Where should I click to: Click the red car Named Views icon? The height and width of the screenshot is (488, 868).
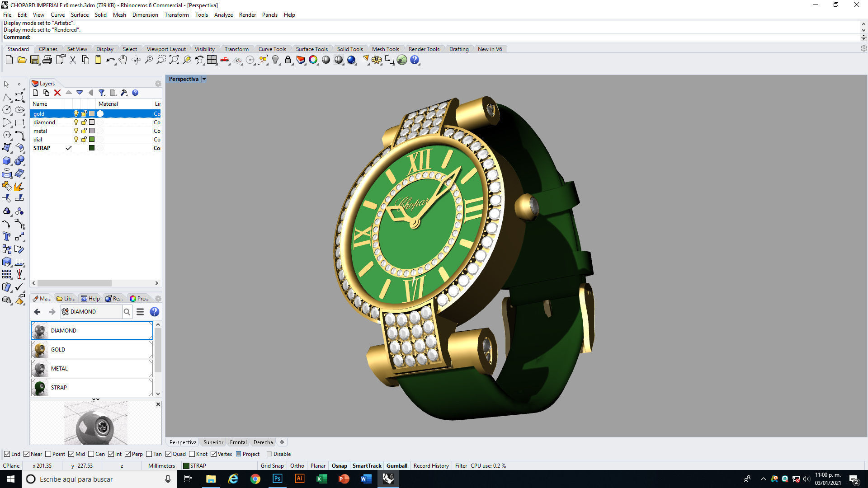click(224, 60)
